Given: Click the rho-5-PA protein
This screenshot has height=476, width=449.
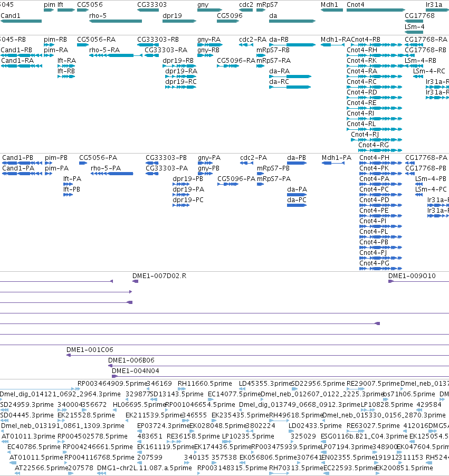Looking at the screenshot, I should coord(112,174).
